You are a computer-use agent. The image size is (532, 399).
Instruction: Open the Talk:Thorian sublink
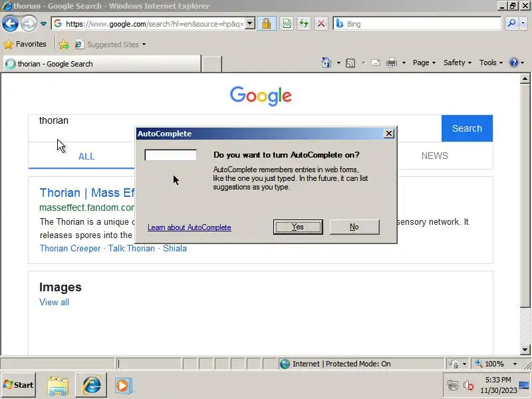click(x=132, y=248)
